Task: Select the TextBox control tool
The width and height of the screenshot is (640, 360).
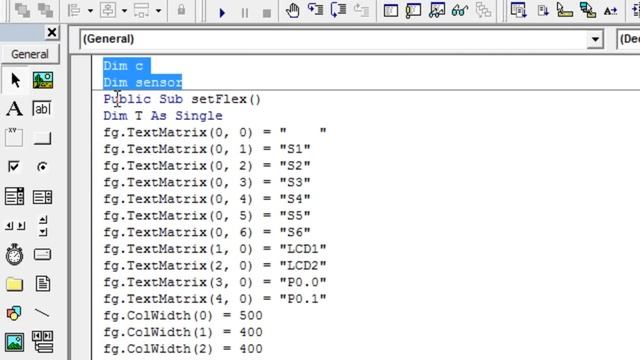Action: coord(42,109)
